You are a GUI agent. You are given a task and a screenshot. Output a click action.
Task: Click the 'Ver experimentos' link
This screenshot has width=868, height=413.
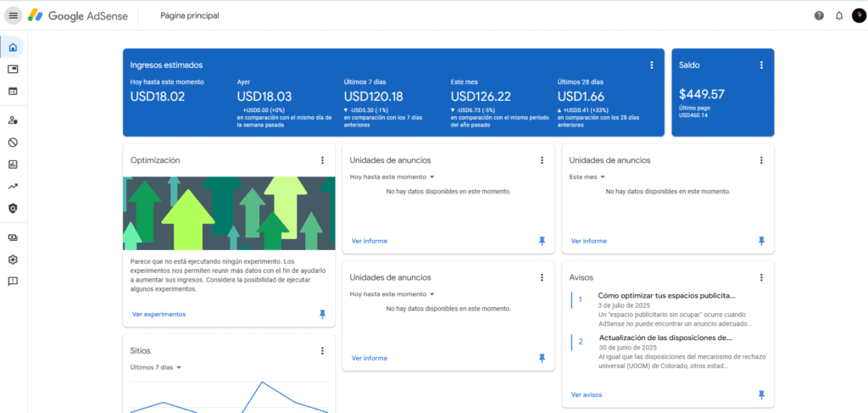[x=159, y=314]
